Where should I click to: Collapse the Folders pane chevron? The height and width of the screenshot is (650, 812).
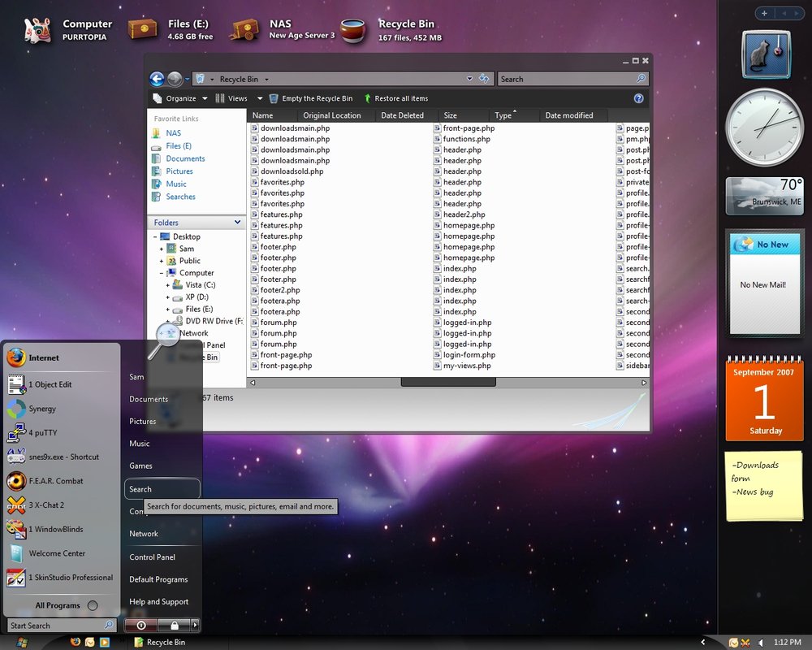tap(237, 222)
